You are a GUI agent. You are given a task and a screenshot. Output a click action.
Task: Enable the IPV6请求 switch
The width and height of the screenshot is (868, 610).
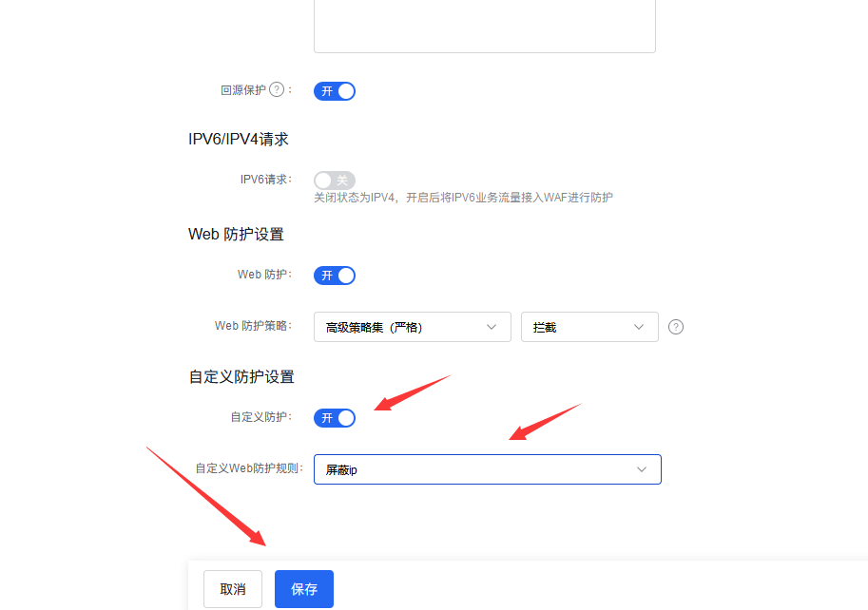[335, 181]
